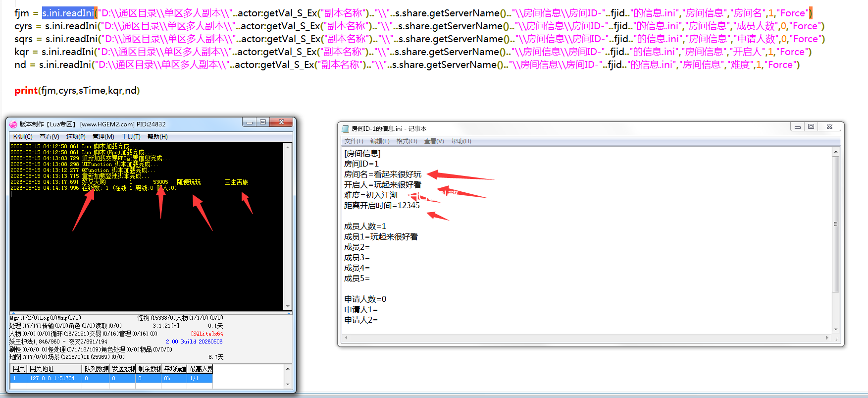Screen dimensions: 868x398
Task: Minimize the Notepad window
Action: (x=797, y=127)
